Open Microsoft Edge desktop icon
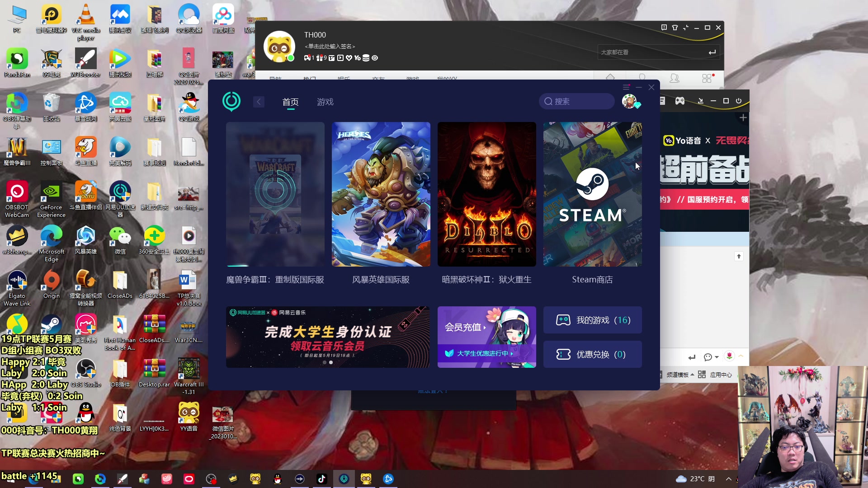This screenshot has width=868, height=488. click(51, 244)
